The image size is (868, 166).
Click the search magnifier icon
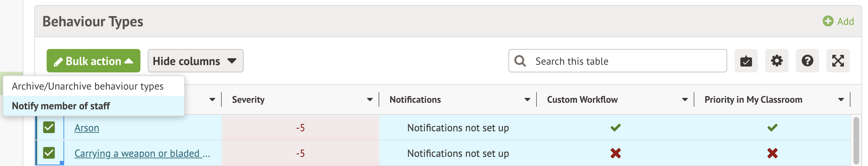tap(520, 61)
